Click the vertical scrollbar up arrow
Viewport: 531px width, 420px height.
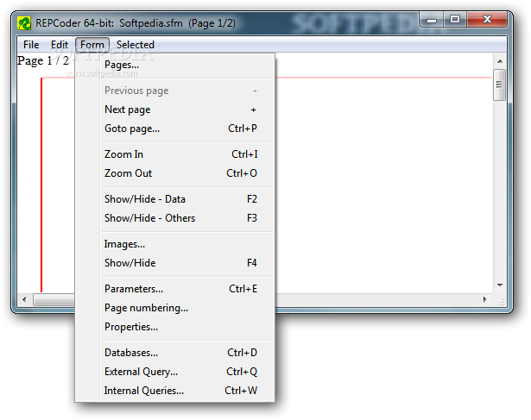[500, 61]
